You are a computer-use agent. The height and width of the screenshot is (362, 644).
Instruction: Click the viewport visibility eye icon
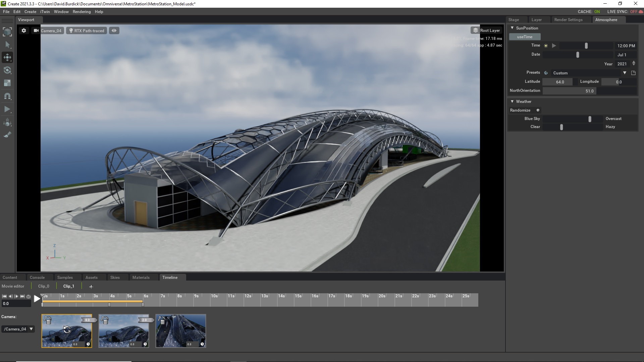tap(114, 31)
